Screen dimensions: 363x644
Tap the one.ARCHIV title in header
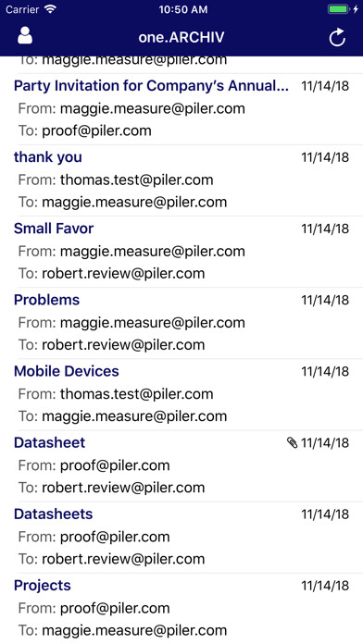pyautogui.click(x=181, y=37)
